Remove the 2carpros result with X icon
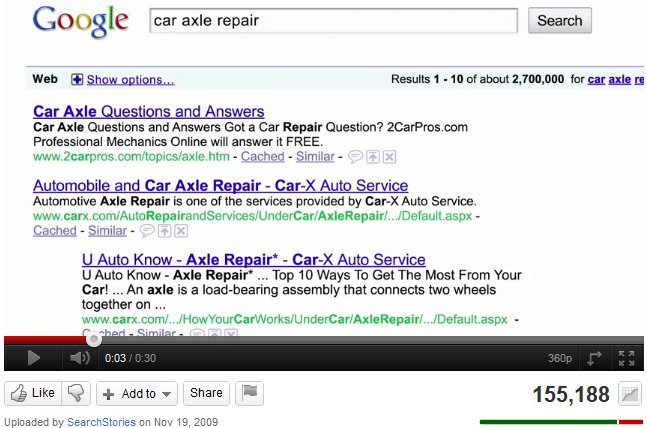Viewport: 647px width, 428px height. point(389,157)
